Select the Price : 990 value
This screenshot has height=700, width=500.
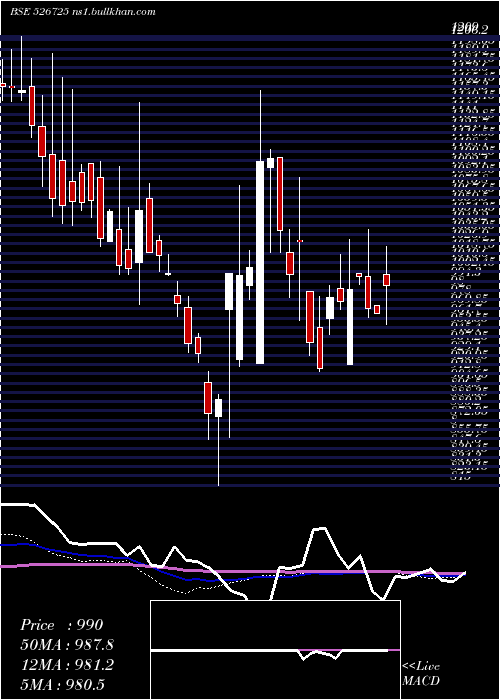(x=62, y=625)
